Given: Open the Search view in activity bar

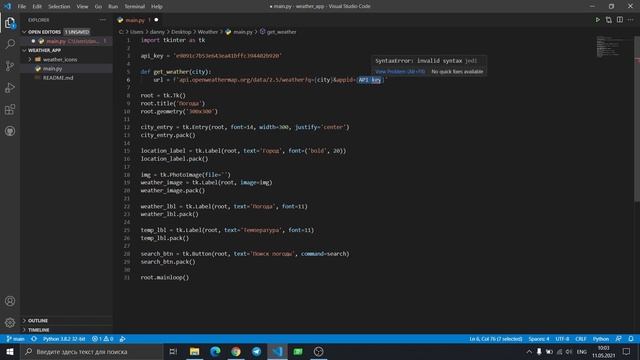Looking at the screenshot, I should click(10, 44).
